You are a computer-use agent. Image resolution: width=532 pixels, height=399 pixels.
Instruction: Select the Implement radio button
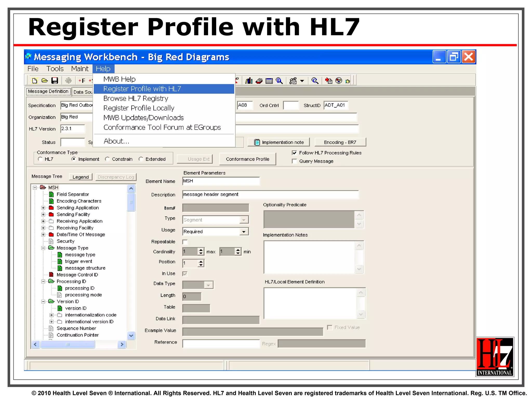74,159
